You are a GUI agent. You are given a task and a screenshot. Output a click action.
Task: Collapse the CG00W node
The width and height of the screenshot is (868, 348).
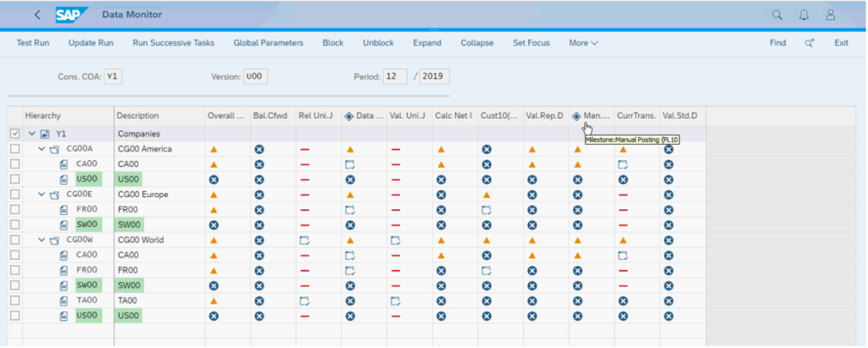[x=42, y=240]
